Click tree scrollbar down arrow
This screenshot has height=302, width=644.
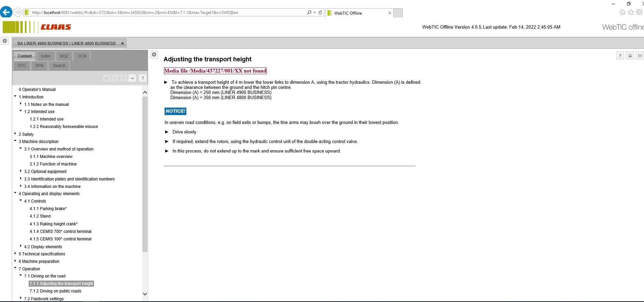(145, 294)
